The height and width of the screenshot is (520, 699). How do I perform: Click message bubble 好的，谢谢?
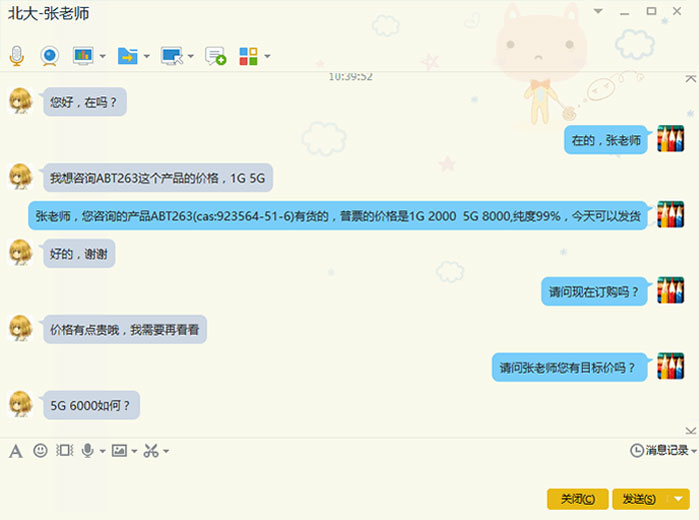(x=79, y=254)
